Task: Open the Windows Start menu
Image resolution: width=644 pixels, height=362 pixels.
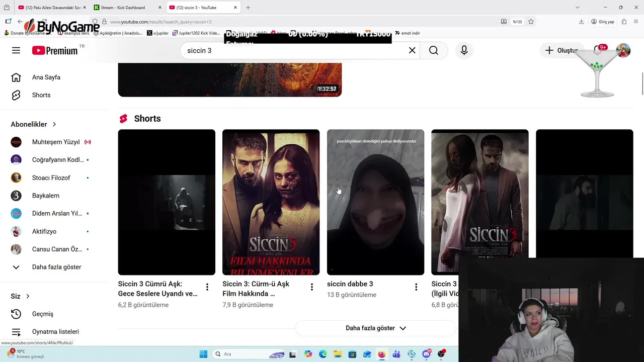Action: pos(203,354)
